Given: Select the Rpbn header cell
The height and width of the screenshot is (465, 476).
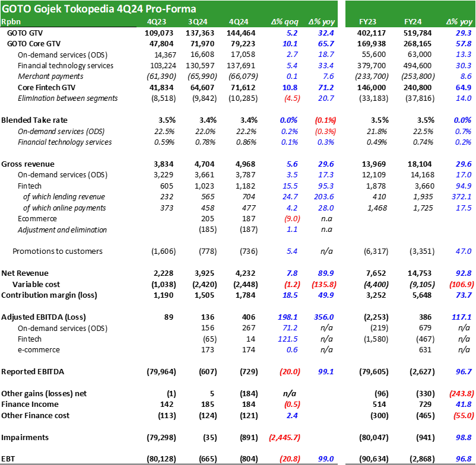Looking at the screenshot, I should (11, 22).
